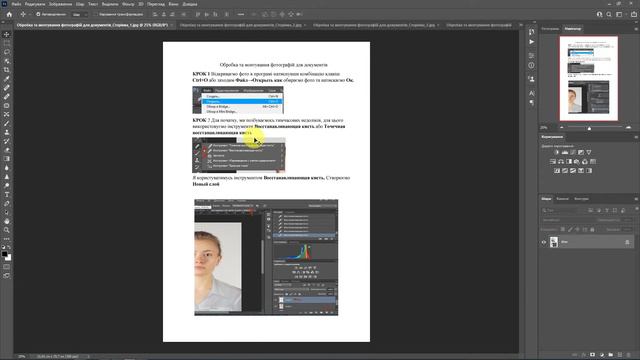Open the Navigator panel menu
This screenshot has width=640, height=360.
point(636,29)
